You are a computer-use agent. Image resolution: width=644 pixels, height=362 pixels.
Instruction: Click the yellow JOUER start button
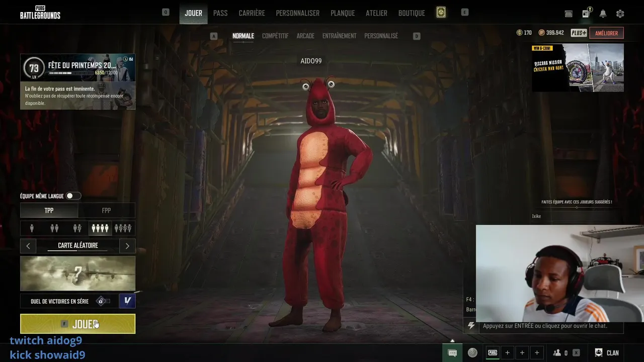[x=77, y=324]
